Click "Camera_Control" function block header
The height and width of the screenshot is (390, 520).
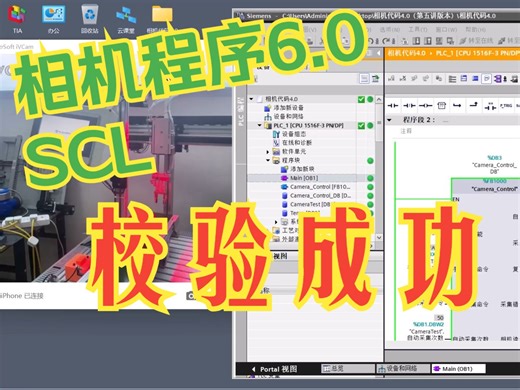click(494, 189)
